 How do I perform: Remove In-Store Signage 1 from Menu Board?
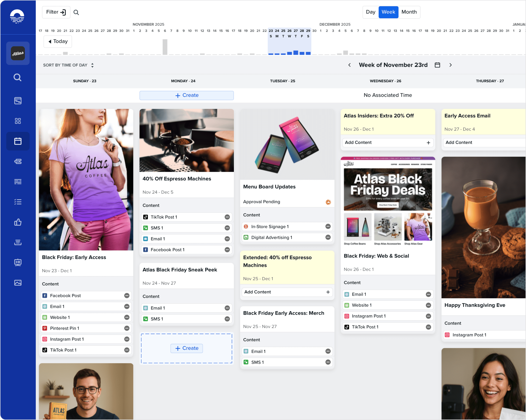coord(328,226)
